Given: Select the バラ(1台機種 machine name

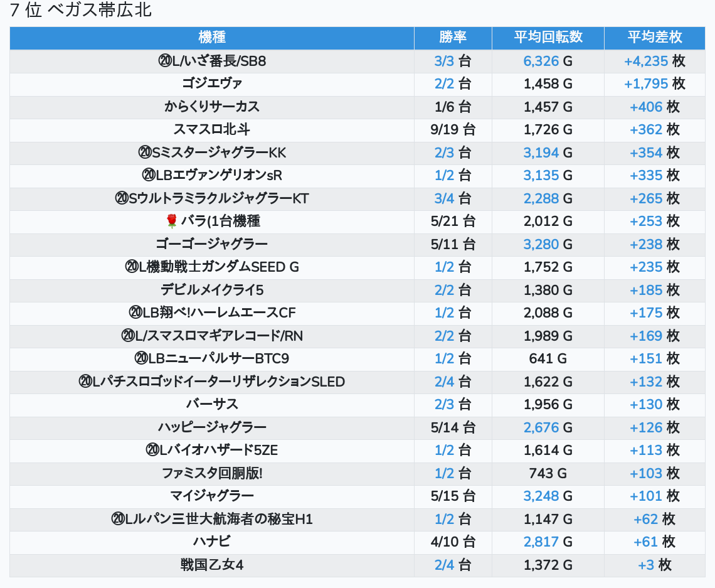Looking at the screenshot, I should (x=221, y=222).
